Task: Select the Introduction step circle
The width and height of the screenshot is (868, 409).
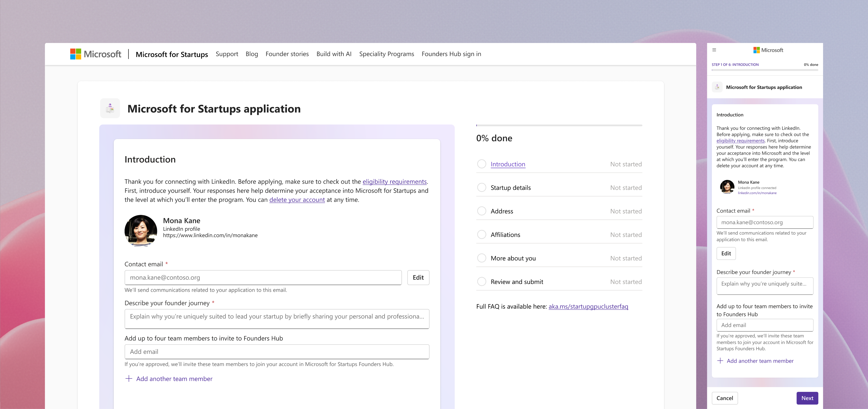Action: pos(482,164)
